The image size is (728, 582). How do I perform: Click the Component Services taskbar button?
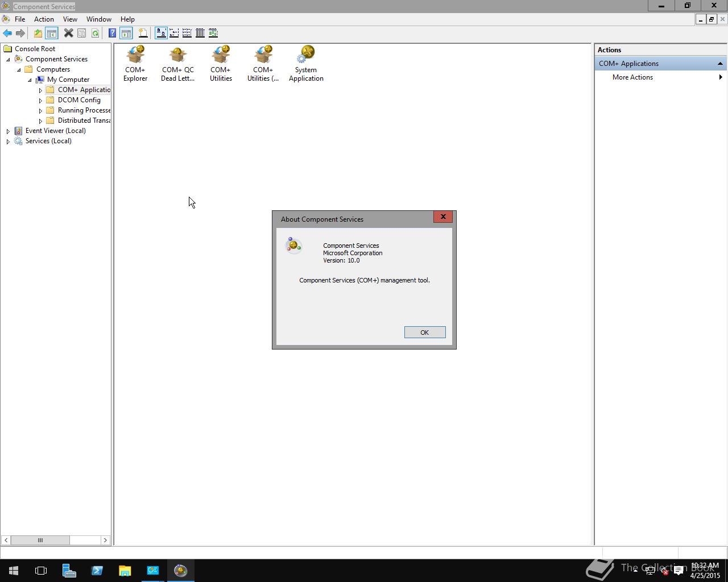[181, 571]
